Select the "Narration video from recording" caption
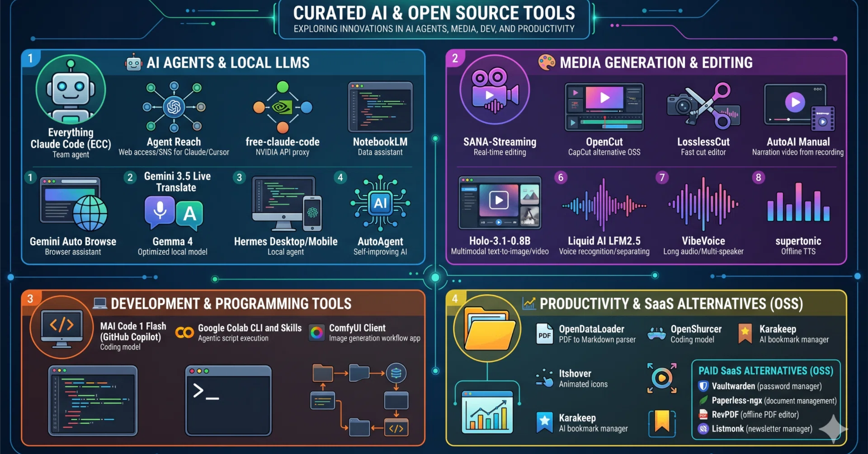 click(798, 152)
